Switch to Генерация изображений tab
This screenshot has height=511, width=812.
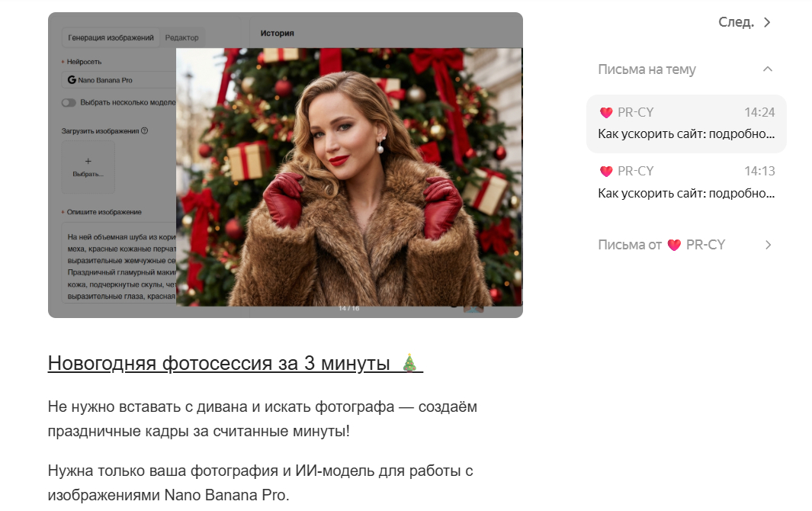[x=111, y=37]
